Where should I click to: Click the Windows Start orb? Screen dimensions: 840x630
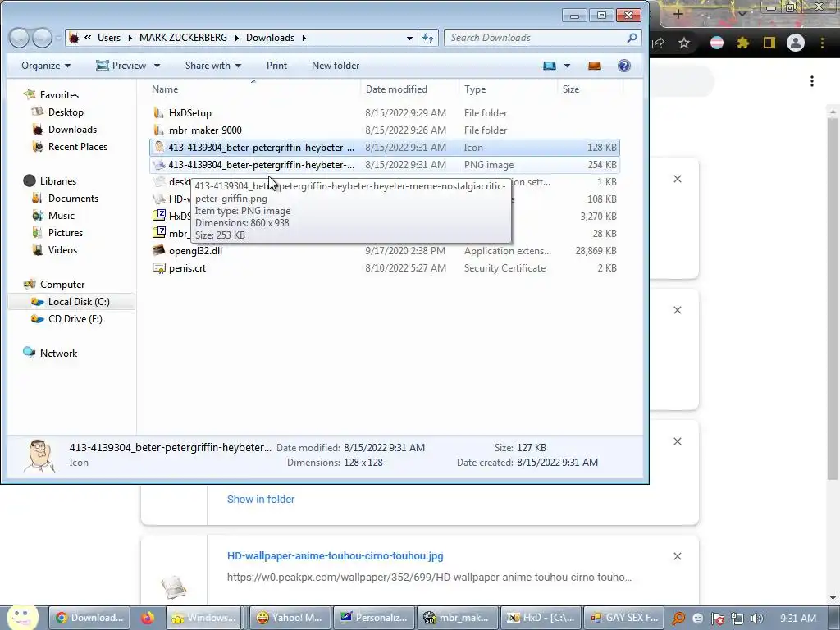coord(22,617)
